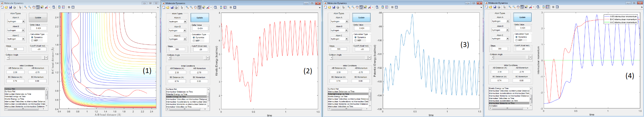The width and height of the screenshot is (644, 117).
Task: Click Zoom Out icon in potential energy window
Action: point(353,7)
